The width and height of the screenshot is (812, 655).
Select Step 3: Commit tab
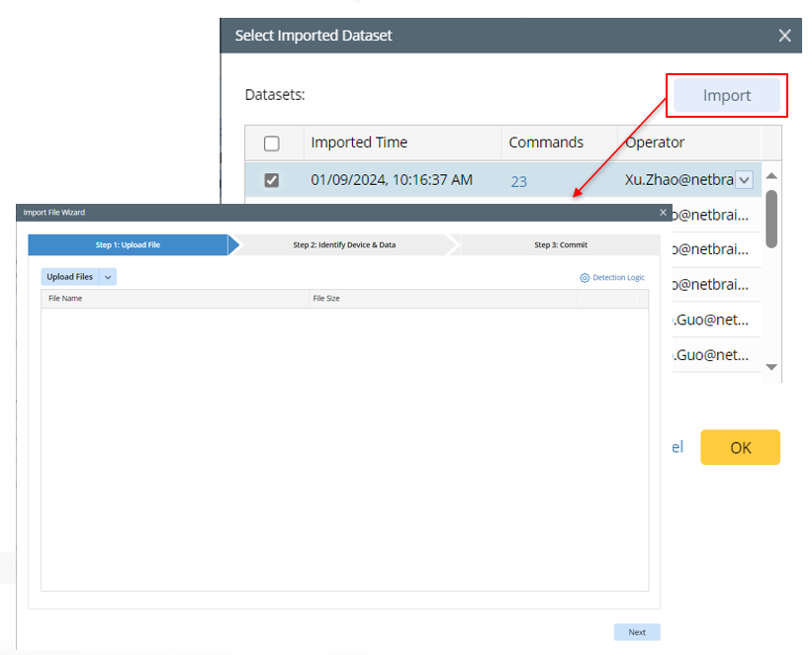pos(561,245)
